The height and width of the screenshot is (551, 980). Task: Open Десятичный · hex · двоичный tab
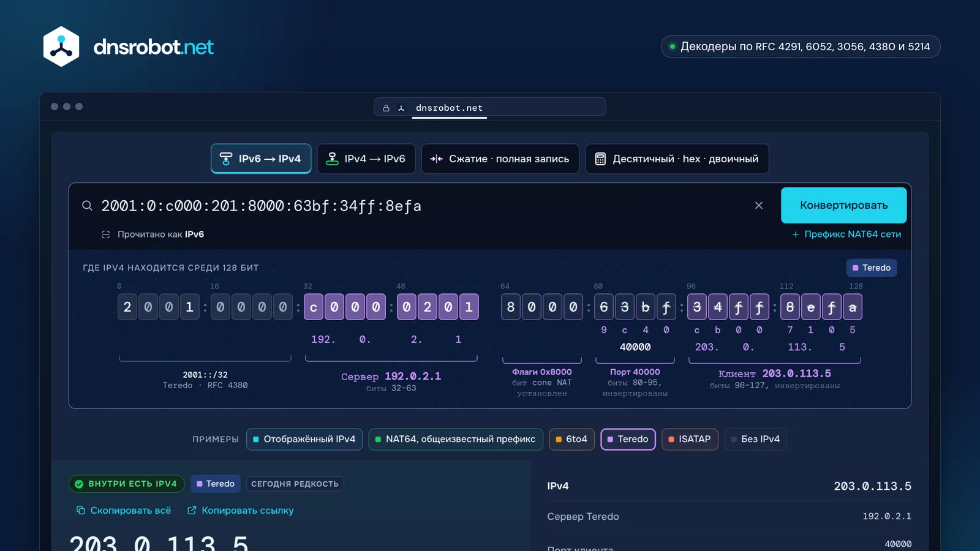click(x=677, y=159)
